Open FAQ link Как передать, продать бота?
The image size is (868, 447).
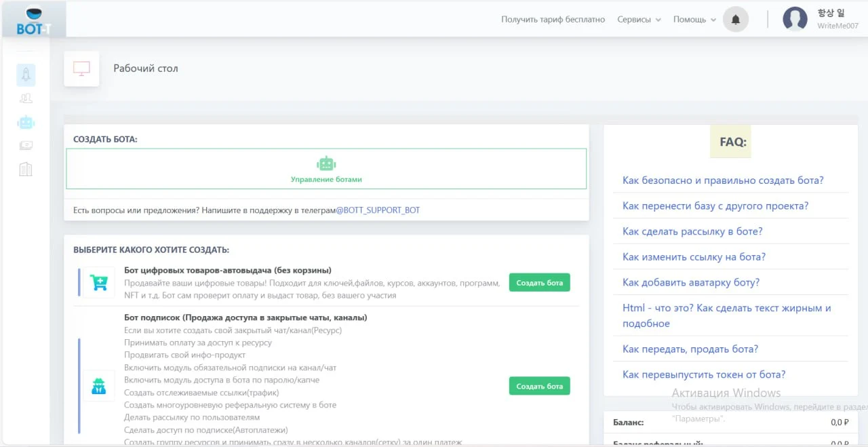tap(690, 349)
